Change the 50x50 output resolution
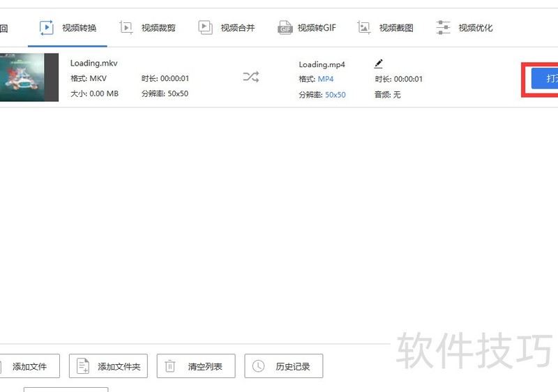558x392 pixels. click(335, 95)
